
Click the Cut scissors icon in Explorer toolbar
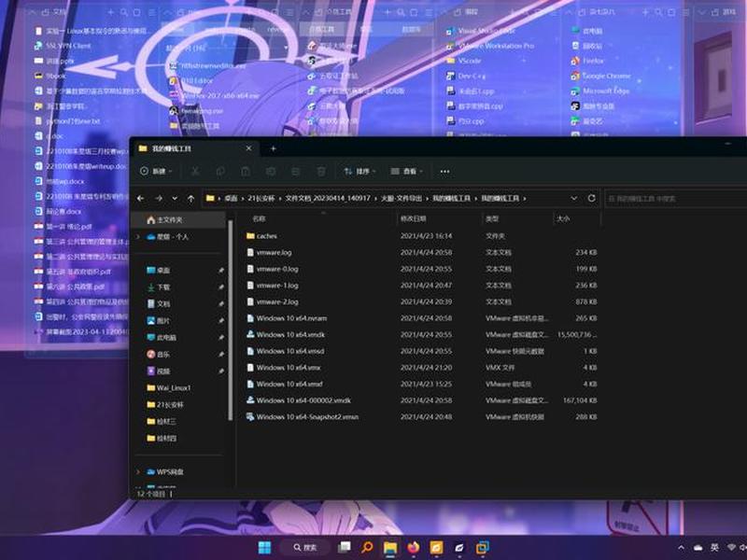click(x=195, y=171)
